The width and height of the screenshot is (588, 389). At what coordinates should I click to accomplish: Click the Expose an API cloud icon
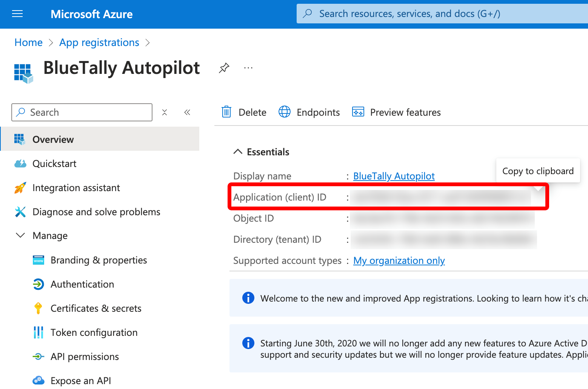[x=38, y=380]
